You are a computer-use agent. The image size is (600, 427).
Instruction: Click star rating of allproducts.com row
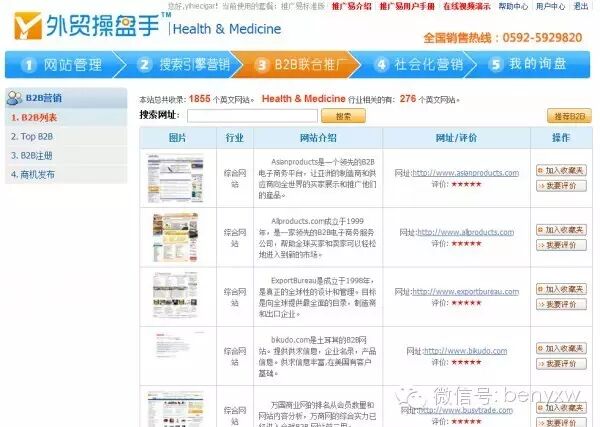466,244
